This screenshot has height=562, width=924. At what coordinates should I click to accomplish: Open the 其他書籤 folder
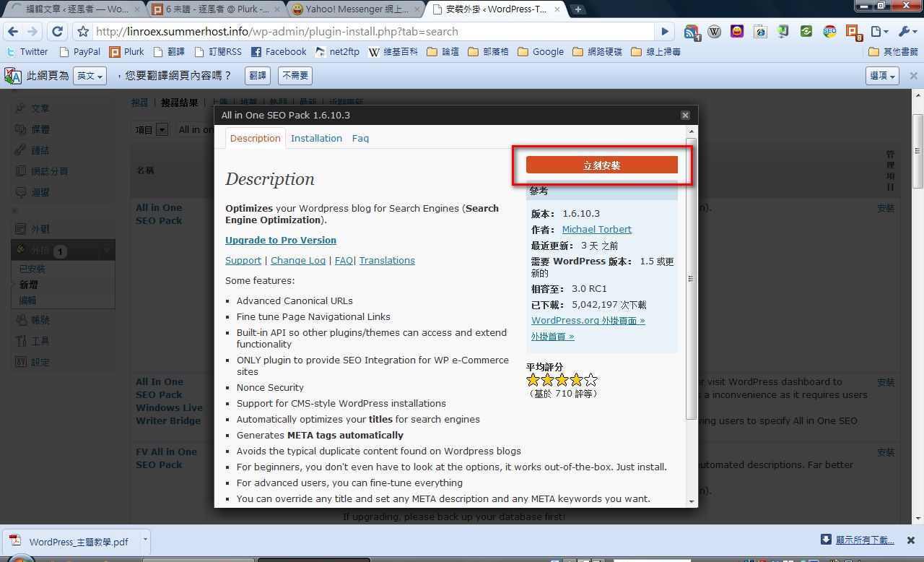[894, 52]
